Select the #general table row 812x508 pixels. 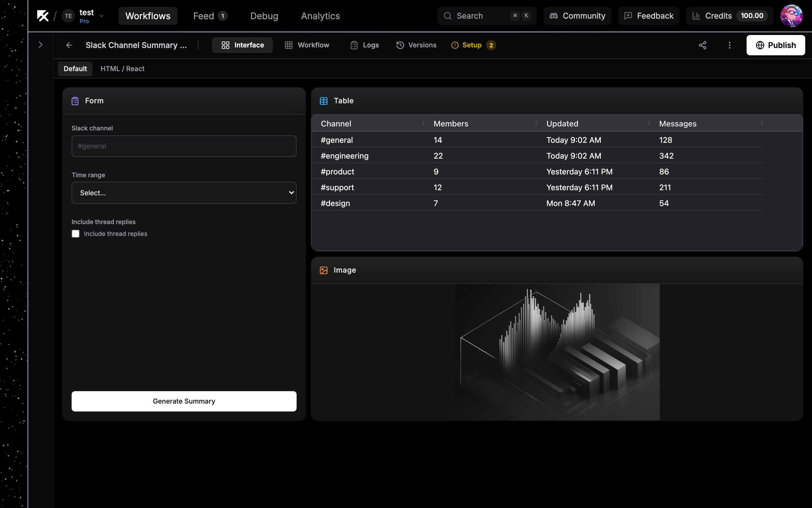[537, 140]
